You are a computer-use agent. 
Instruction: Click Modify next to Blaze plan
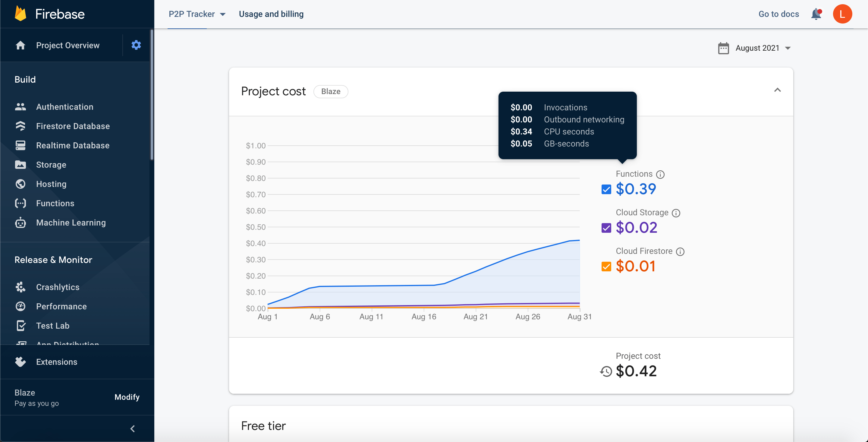[127, 397]
